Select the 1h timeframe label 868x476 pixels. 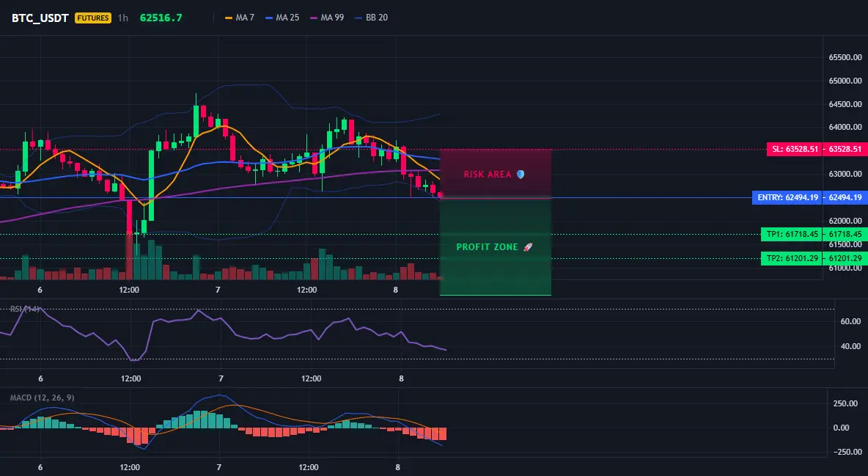coord(123,18)
